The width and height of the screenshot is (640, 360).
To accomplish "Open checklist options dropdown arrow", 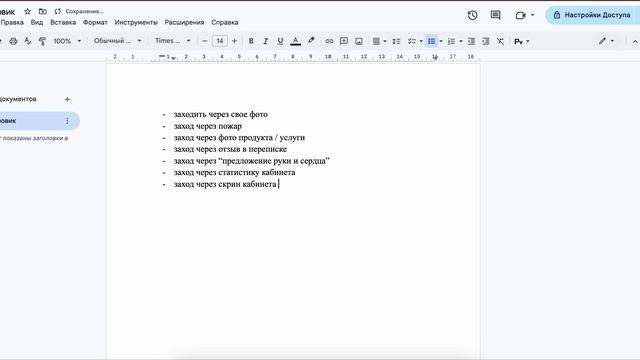I will tap(421, 41).
